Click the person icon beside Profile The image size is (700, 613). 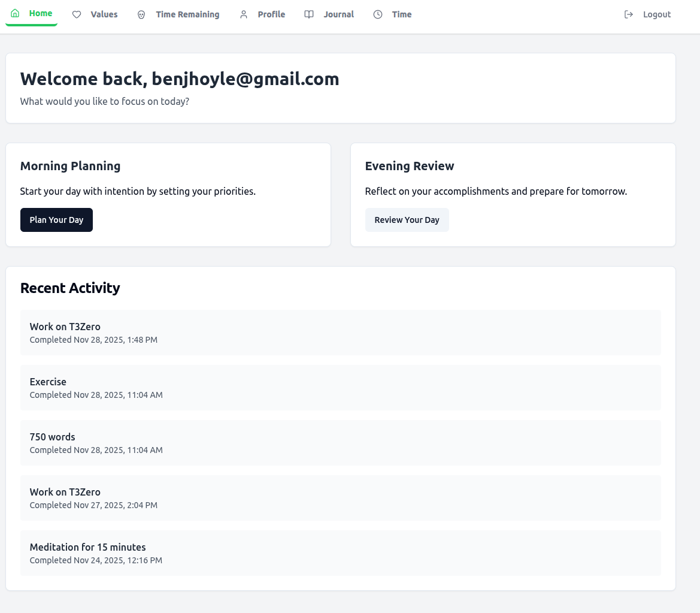click(244, 14)
